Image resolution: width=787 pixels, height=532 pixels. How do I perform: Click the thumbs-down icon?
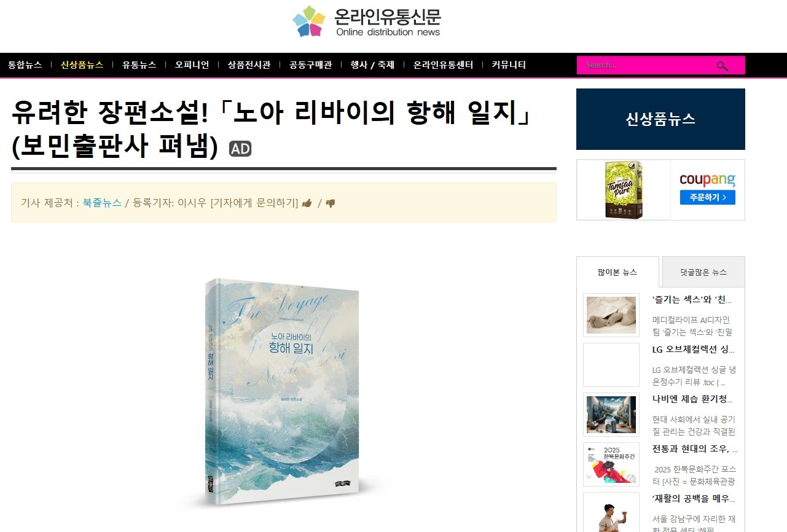[331, 203]
